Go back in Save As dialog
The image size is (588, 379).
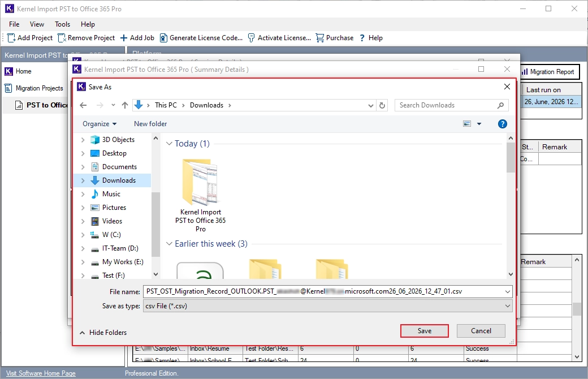(83, 105)
